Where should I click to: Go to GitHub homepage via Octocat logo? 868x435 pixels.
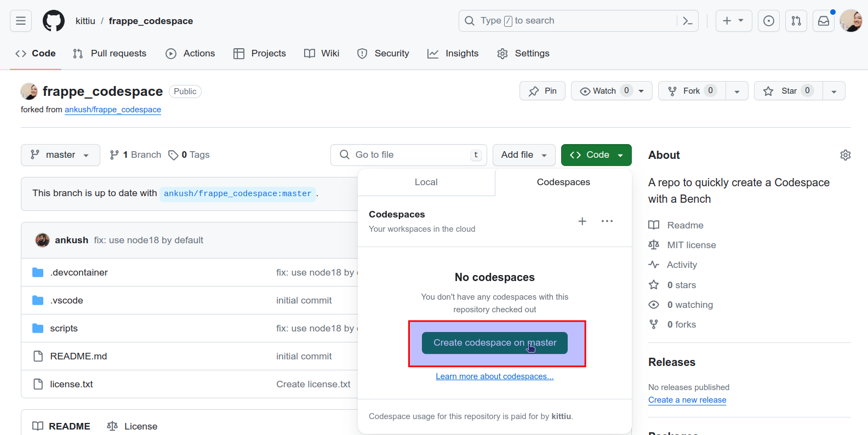click(54, 21)
